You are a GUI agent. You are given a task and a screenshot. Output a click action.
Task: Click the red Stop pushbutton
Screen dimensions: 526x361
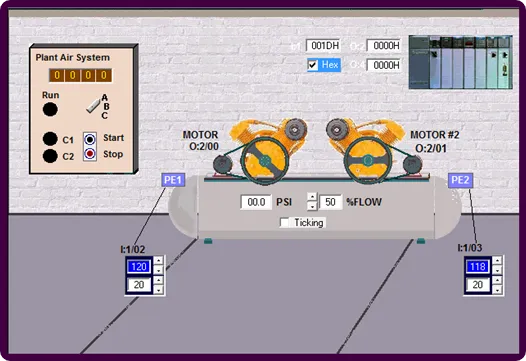click(x=90, y=154)
